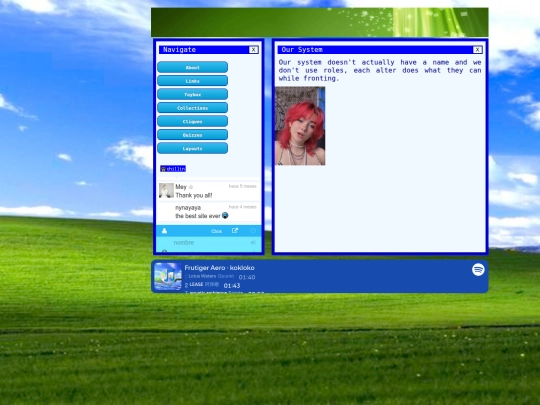Visit the Cliques page
Image resolution: width=540 pixels, height=405 pixels.
tap(192, 121)
